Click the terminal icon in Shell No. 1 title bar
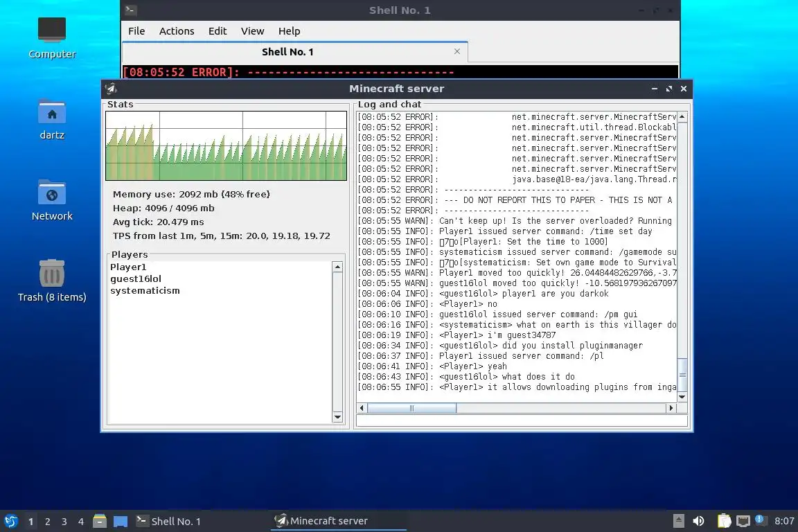 pyautogui.click(x=131, y=10)
